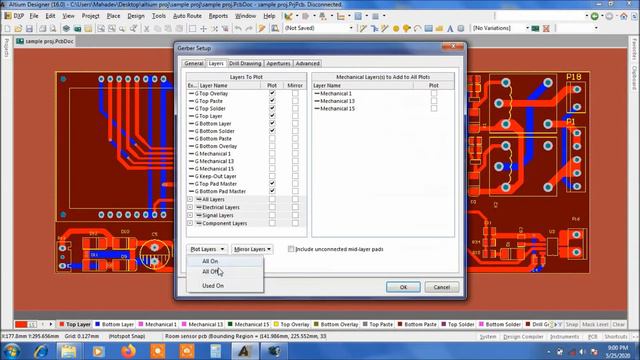640x360 pixels.
Task: Expand the Electrical Layers group
Action: [190, 207]
